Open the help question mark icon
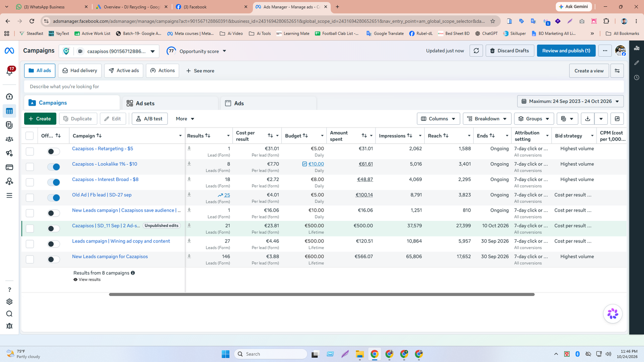The width and height of the screenshot is (644, 362). (x=9, y=290)
